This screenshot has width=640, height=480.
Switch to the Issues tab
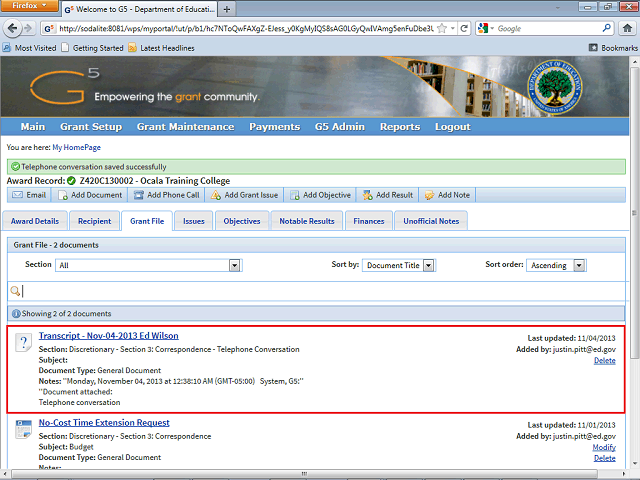pyautogui.click(x=193, y=221)
